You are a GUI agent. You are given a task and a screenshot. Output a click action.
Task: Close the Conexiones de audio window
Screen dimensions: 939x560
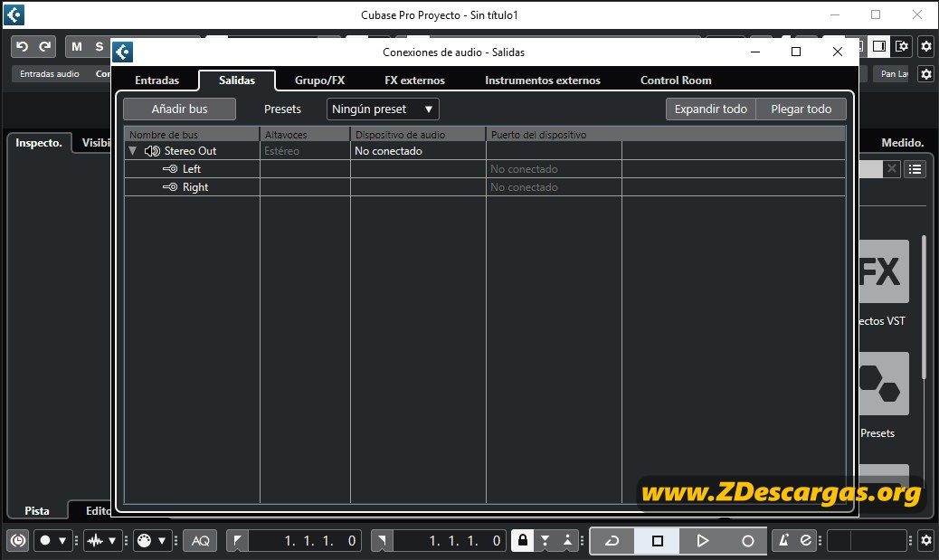pyautogui.click(x=837, y=52)
